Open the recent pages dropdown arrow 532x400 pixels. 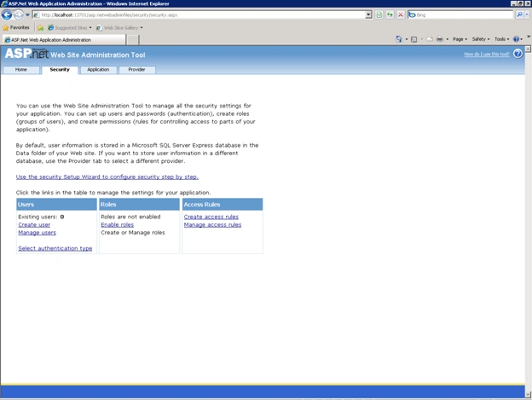pos(27,15)
